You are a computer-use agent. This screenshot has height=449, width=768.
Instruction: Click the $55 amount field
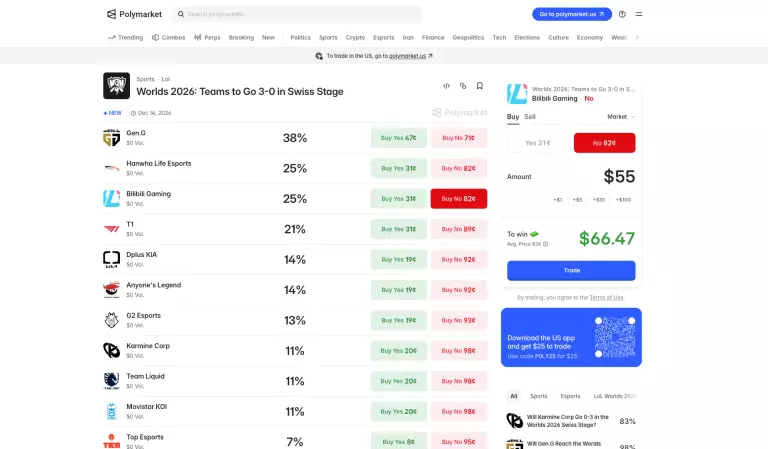tap(619, 176)
